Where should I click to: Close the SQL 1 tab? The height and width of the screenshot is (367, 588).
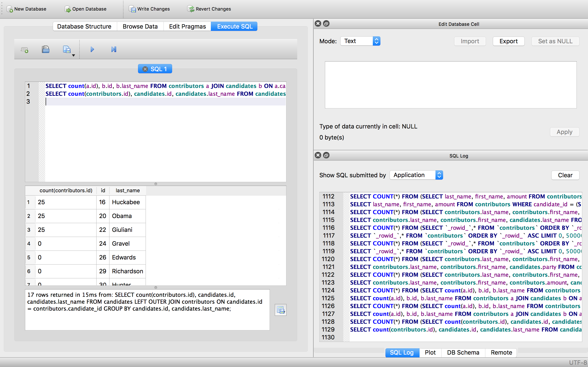pyautogui.click(x=145, y=69)
